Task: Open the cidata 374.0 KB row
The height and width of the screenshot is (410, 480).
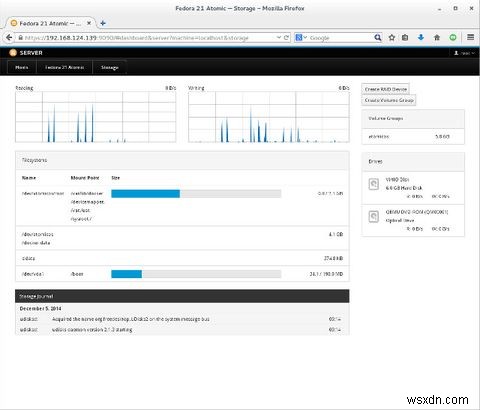Action: pos(182,258)
